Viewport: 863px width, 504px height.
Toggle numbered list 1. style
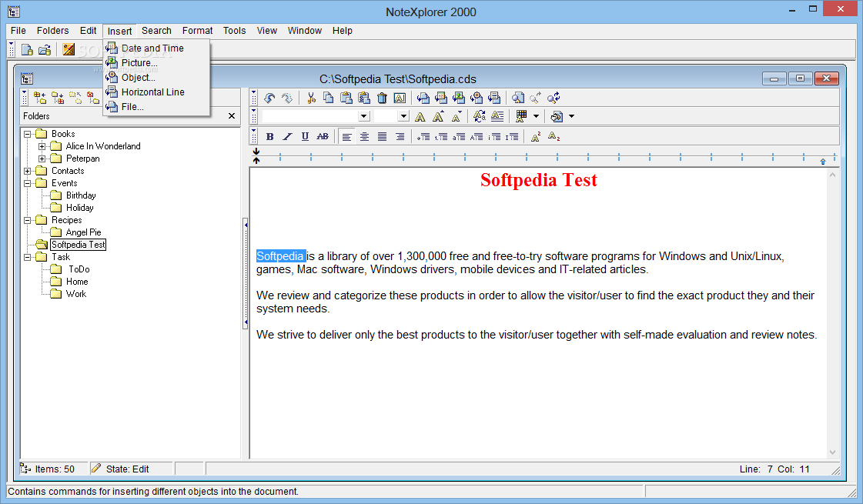click(x=441, y=136)
